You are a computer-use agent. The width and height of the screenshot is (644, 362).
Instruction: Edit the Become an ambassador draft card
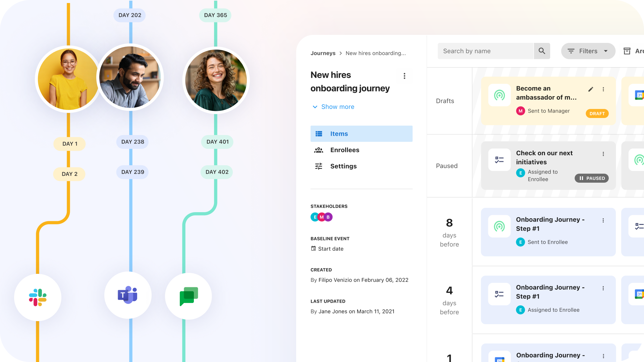coord(591,89)
